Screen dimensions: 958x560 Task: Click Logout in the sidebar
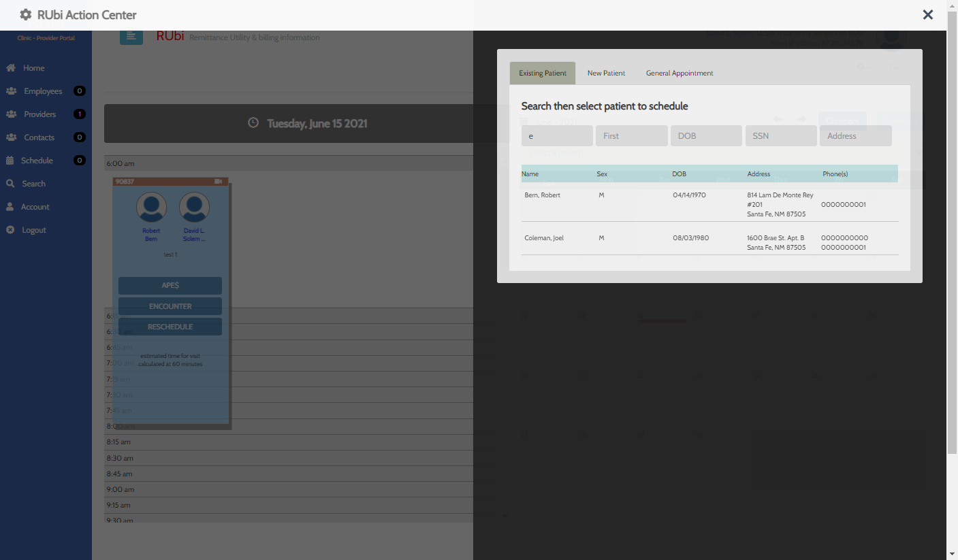[x=33, y=230]
